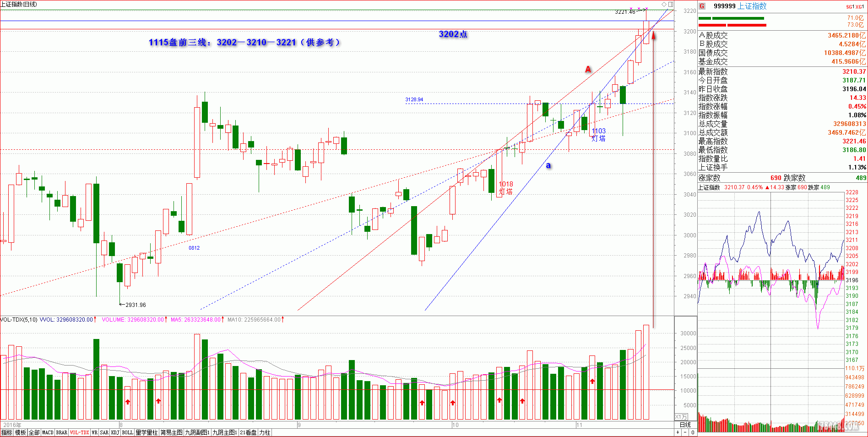Click the red sell-volume bar

(732, 25)
